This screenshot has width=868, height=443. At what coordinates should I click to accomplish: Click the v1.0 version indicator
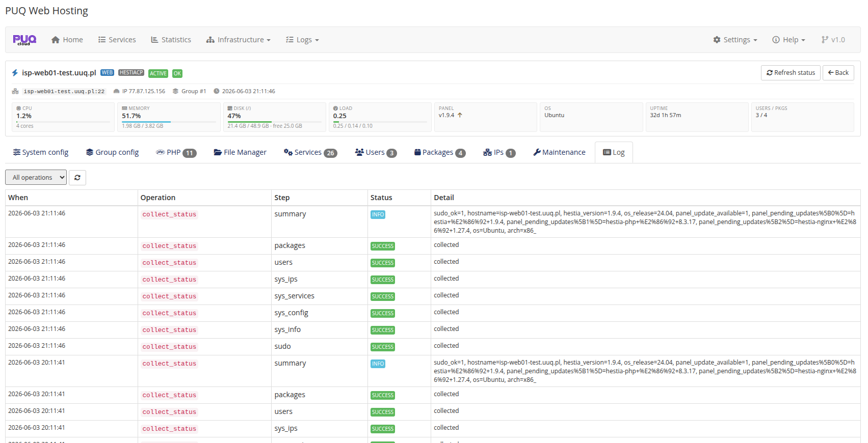pyautogui.click(x=833, y=40)
